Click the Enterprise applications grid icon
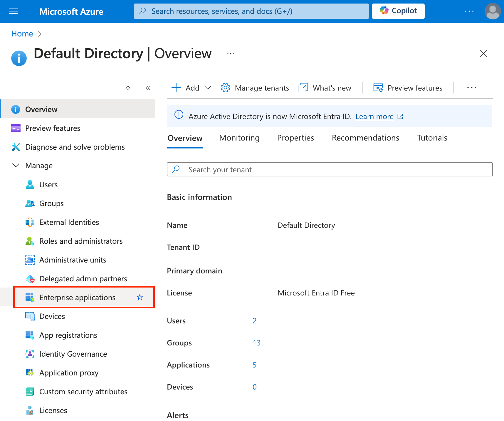Screen dimensions: 504x421 coord(30,297)
